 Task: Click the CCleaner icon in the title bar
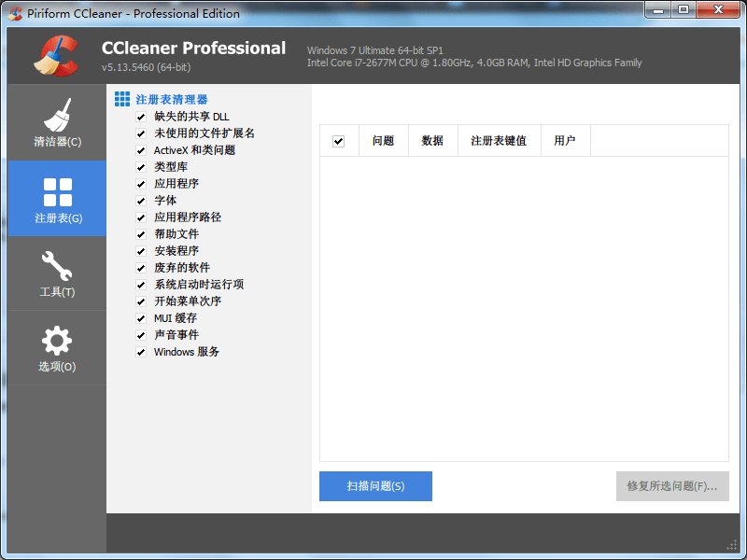pyautogui.click(x=14, y=14)
